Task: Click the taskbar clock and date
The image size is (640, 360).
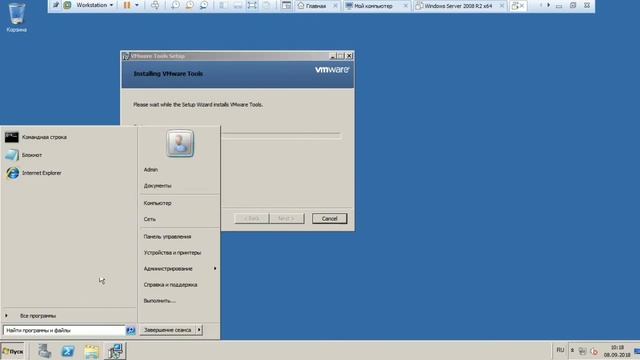Action: pos(617,351)
